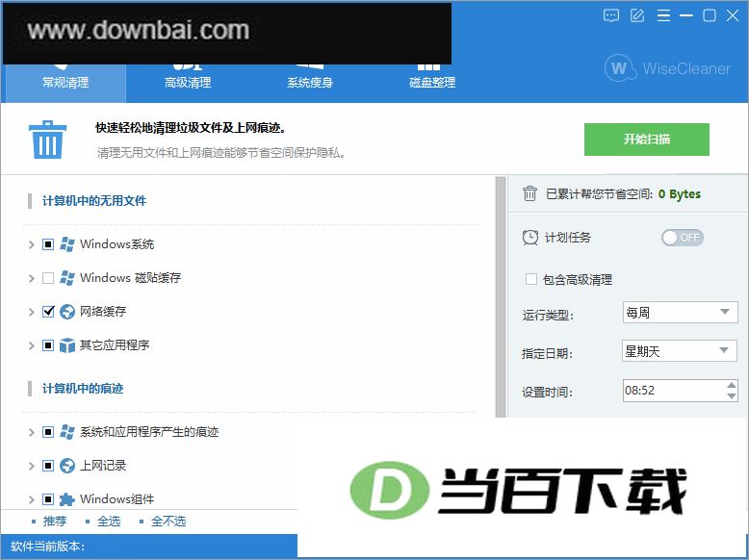Decrease the 设置时间 value with down arrow

tap(732, 396)
